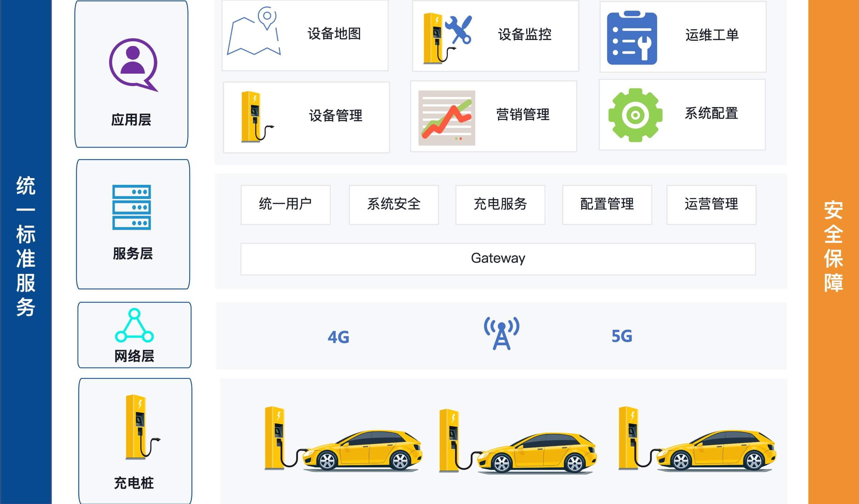This screenshot has height=504, width=859.
Task: Click the device map icon
Action: [254, 31]
